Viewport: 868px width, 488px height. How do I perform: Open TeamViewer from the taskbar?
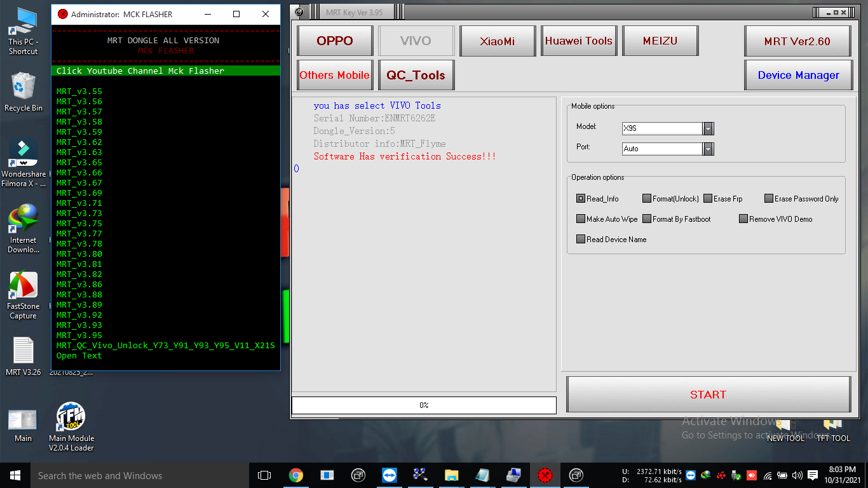[389, 475]
